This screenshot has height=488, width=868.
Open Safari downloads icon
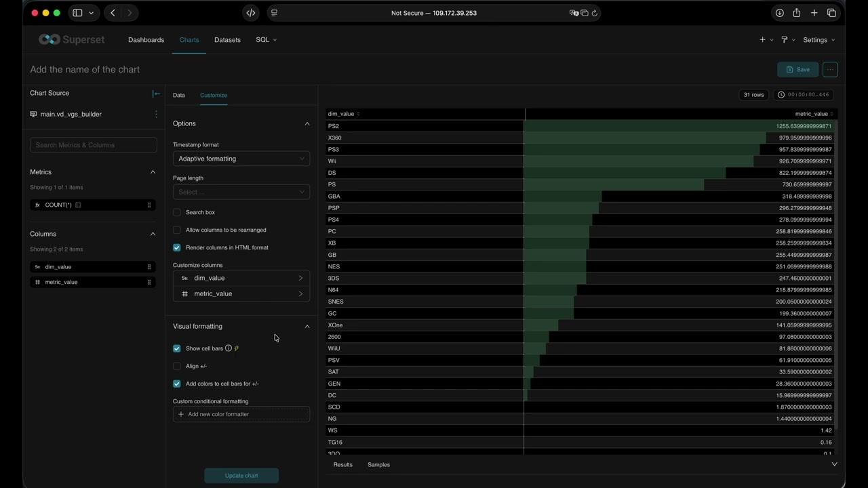tap(780, 13)
